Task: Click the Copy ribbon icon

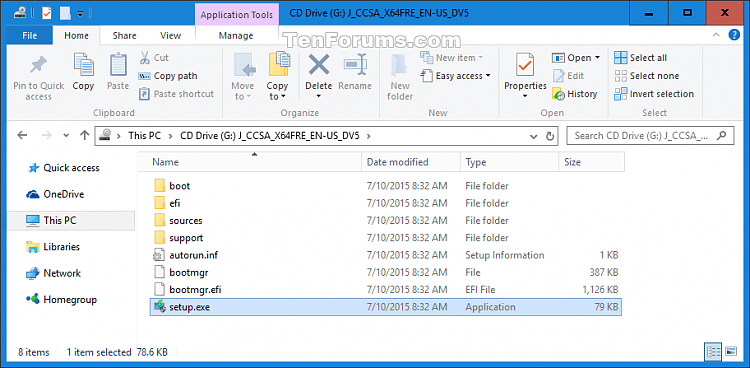Action: coord(83,64)
